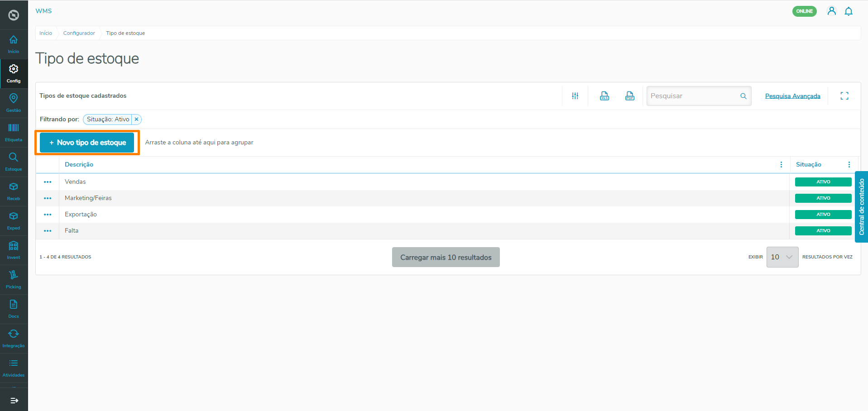Screen dimensions: 868x411
Task: Click the ATIVO badge for Exportação
Action: pos(823,215)
